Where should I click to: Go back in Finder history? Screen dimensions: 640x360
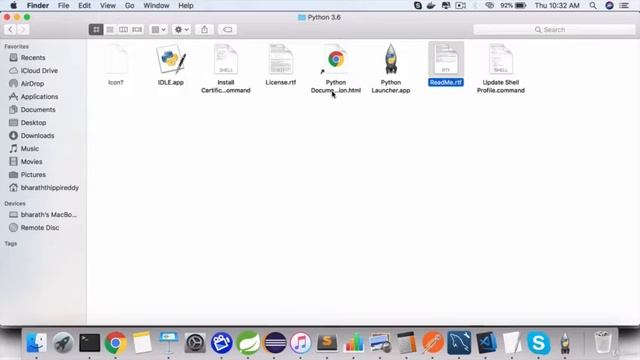click(11, 29)
